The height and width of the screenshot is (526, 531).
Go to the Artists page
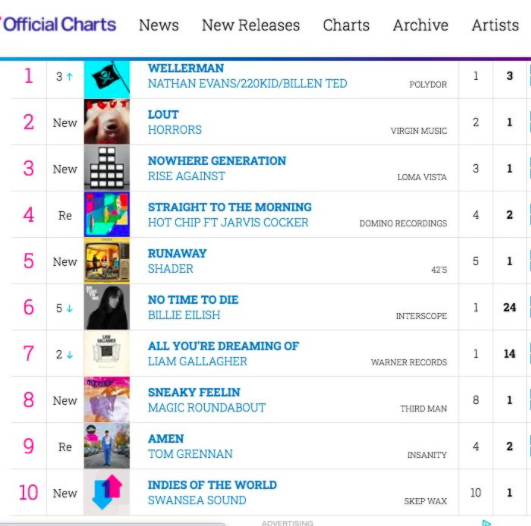(495, 25)
